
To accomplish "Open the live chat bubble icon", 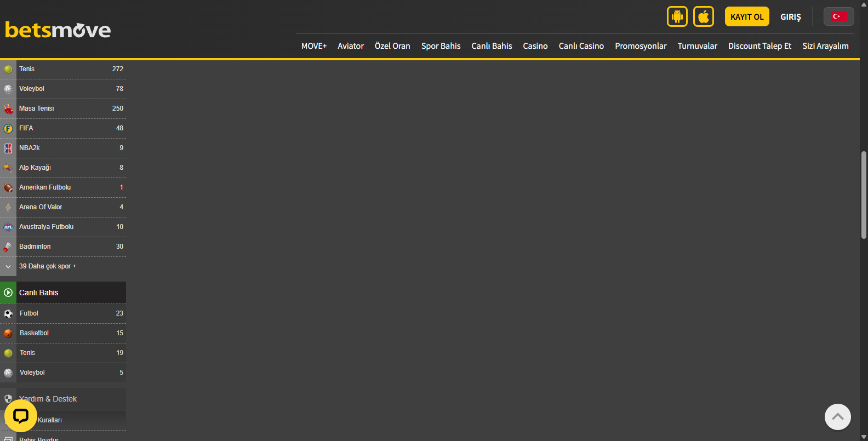I will click(x=21, y=416).
